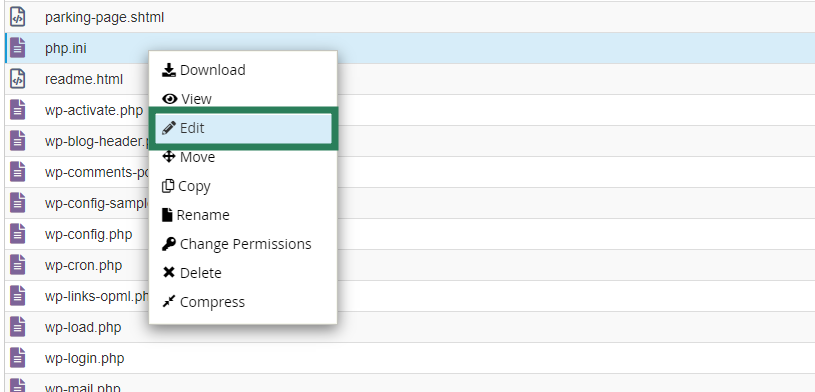Click wp-login.php file entry
Screen dimensions: 815x392
[x=85, y=358]
